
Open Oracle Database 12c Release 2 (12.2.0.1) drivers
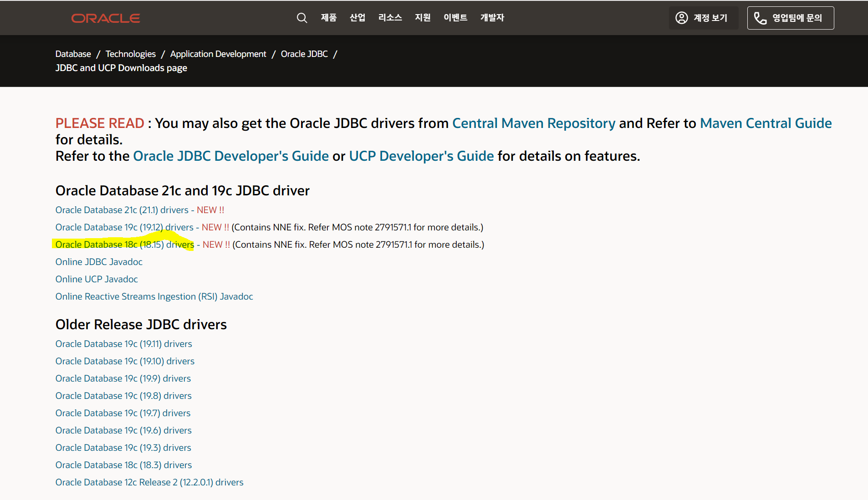pos(149,482)
